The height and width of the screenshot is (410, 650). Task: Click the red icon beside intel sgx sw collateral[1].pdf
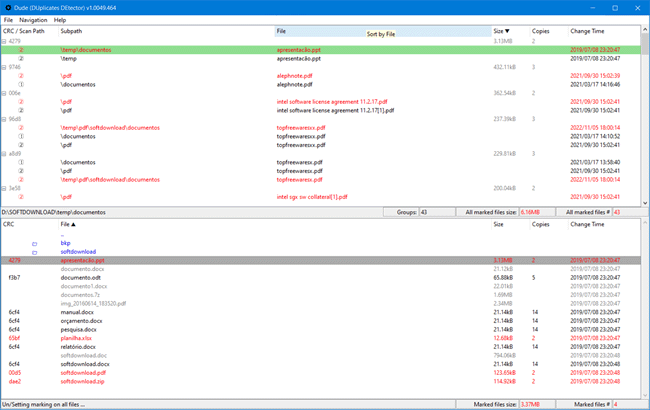(21, 197)
